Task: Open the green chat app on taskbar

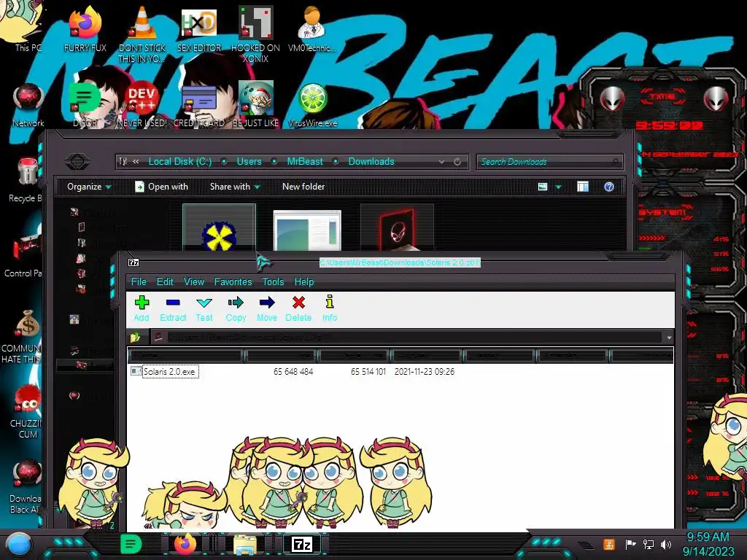Action: (x=131, y=544)
